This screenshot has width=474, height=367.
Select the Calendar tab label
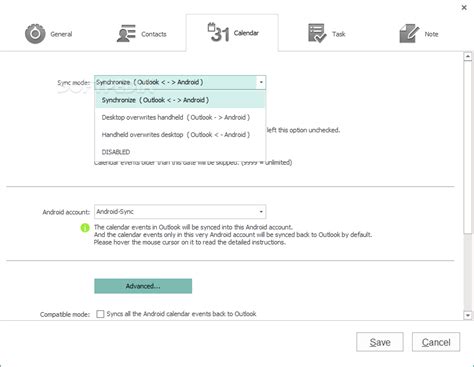click(246, 33)
